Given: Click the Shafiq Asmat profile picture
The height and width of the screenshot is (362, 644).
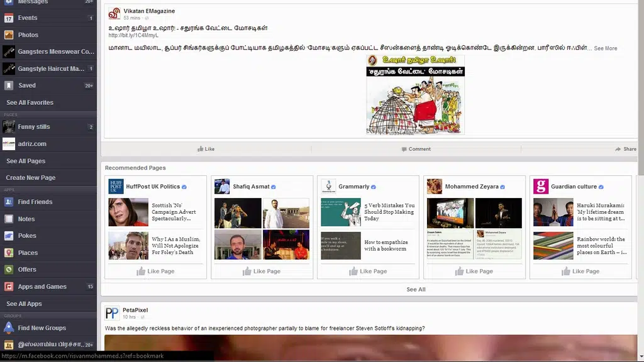Looking at the screenshot, I should point(222,186).
